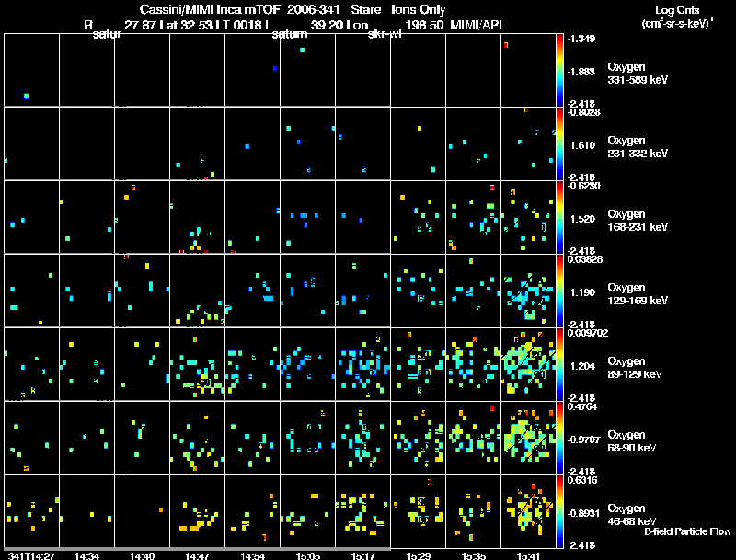Select the 'Oxygen 46-68 keV' row label
The width and height of the screenshot is (736, 560).
632,515
